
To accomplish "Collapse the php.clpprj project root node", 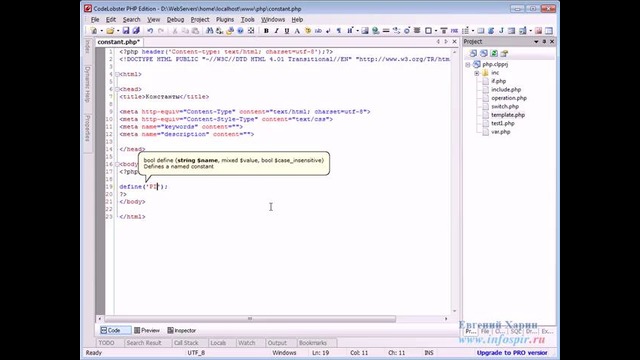I will [x=468, y=64].
